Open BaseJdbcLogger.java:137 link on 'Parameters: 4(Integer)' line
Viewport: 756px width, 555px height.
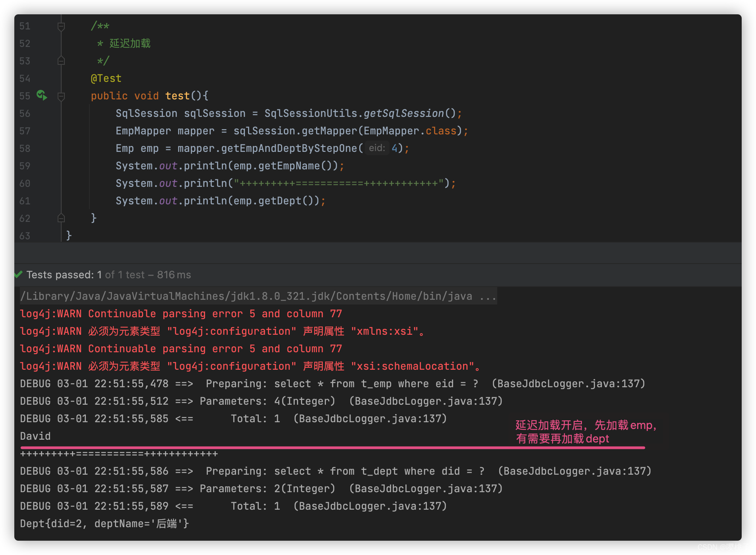tap(426, 401)
